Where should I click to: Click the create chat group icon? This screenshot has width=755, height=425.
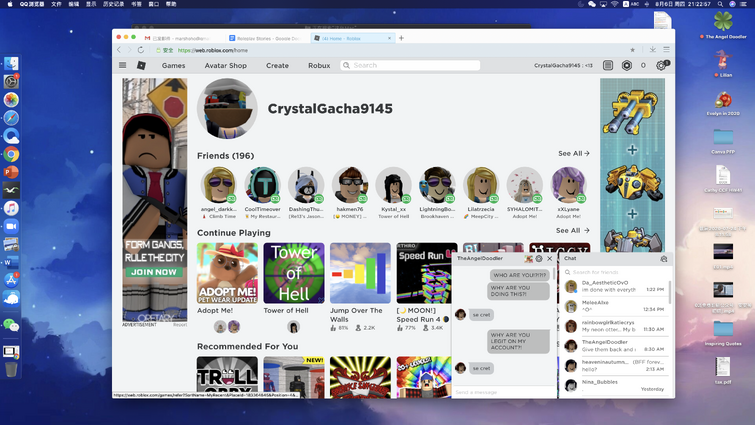point(664,259)
